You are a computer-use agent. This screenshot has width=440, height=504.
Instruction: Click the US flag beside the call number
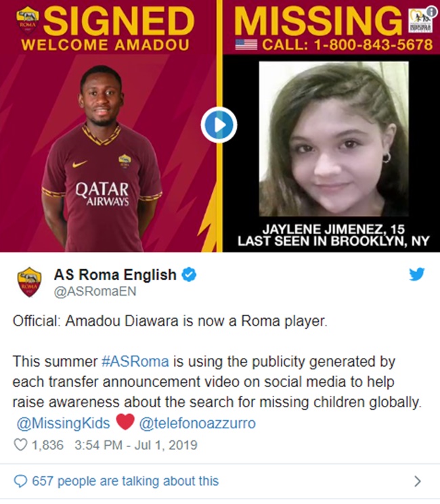[246, 45]
